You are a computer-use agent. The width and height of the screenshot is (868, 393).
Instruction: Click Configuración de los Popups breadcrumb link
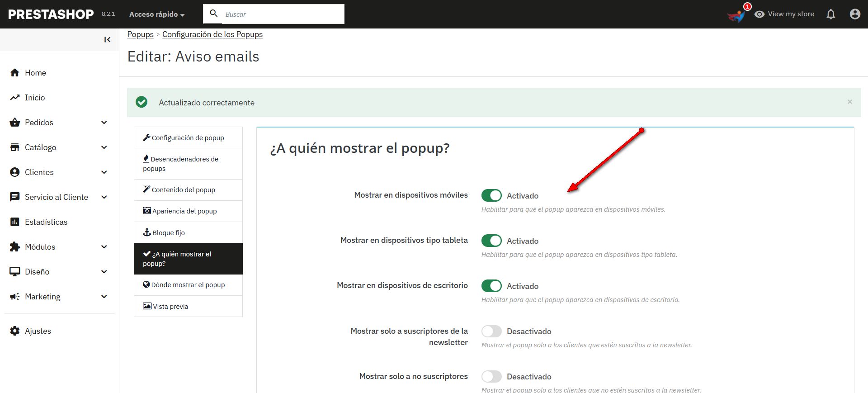[x=212, y=34]
